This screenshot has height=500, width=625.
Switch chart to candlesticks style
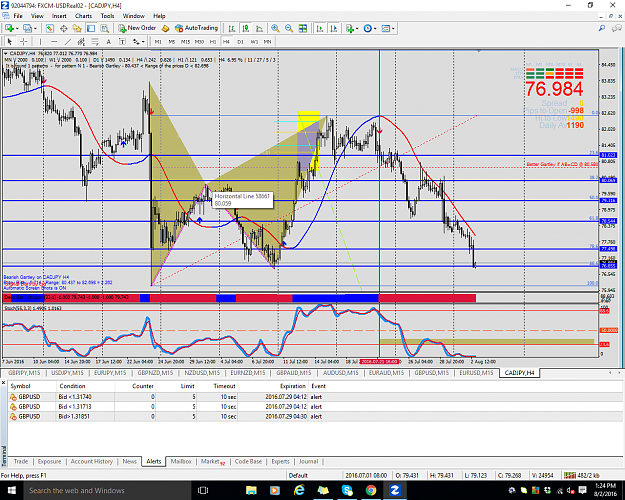(x=246, y=28)
